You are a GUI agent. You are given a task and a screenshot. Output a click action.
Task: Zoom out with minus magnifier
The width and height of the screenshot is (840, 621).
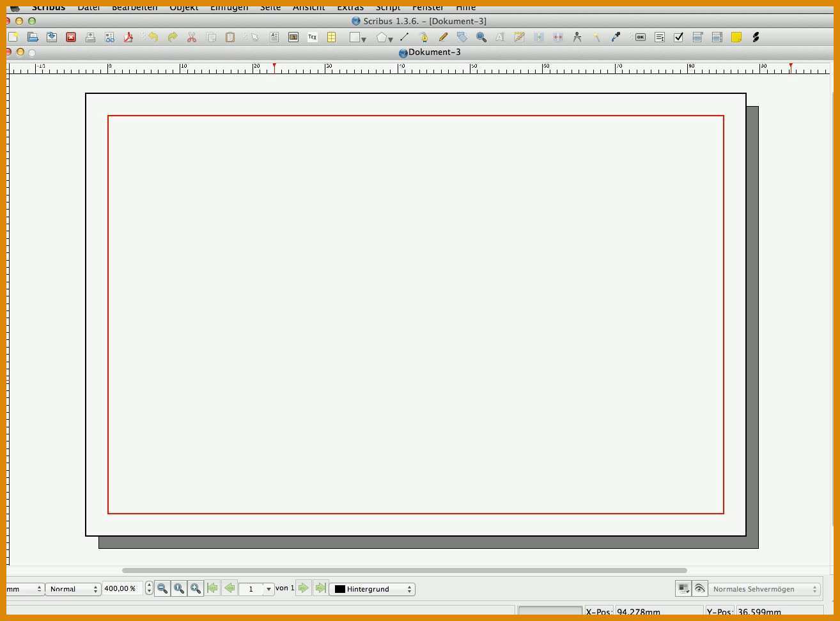pyautogui.click(x=162, y=588)
